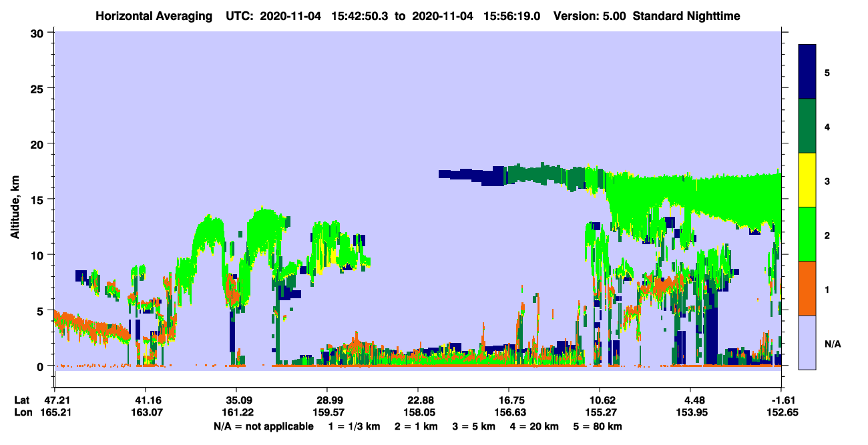Click the bright green color bar segment labeled 2
The image size is (868, 445).
[807, 234]
